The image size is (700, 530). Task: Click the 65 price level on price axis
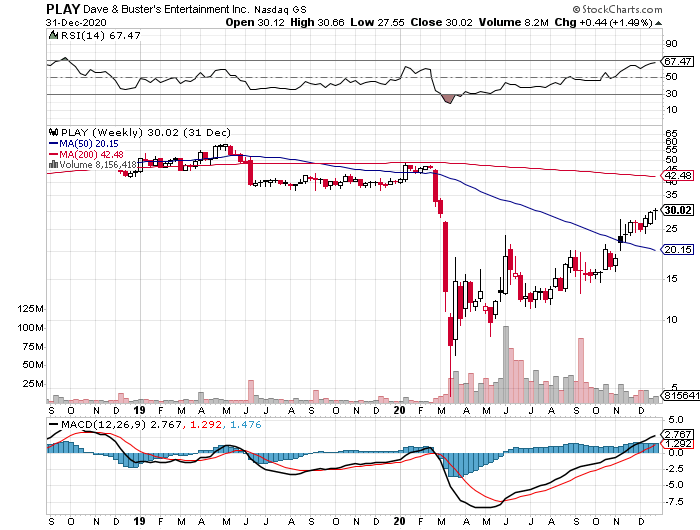pyautogui.click(x=671, y=133)
